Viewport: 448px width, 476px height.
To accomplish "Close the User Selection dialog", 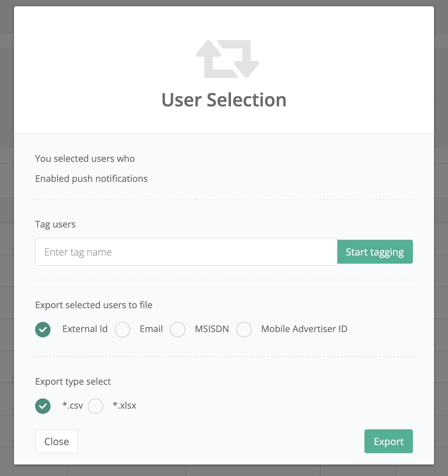I will pyautogui.click(x=57, y=441).
